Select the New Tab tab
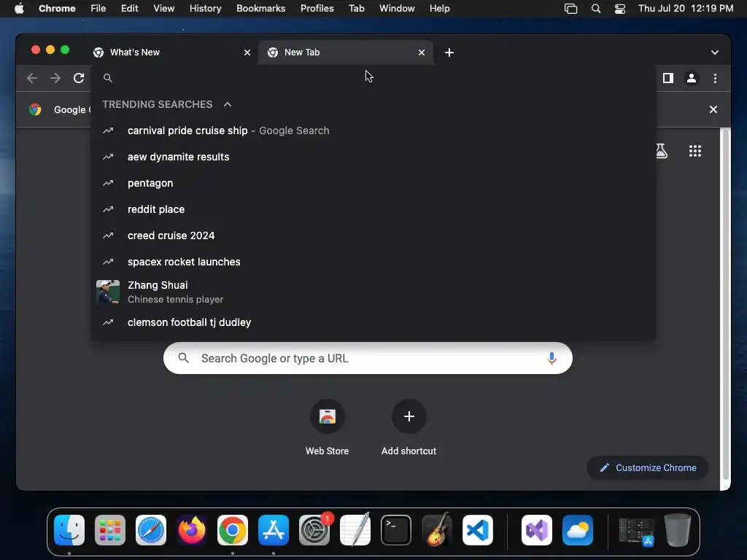 pyautogui.click(x=345, y=52)
